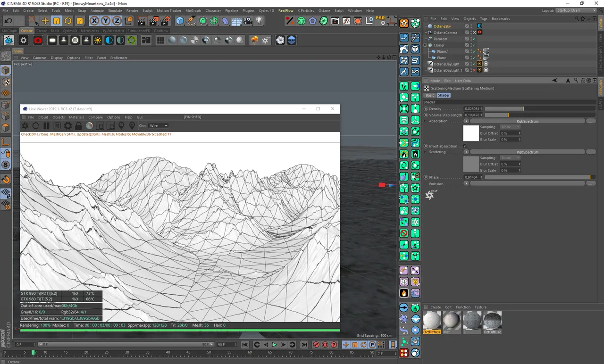Expand the Scattering parameter triangle
This screenshot has width=604, height=364.
pyautogui.click(x=426, y=152)
